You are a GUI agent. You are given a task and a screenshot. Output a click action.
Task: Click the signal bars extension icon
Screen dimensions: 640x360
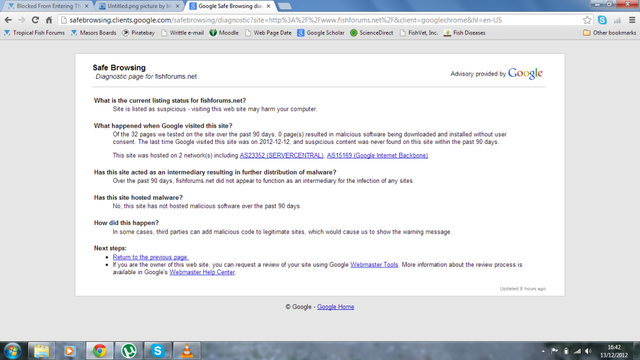(x=617, y=20)
